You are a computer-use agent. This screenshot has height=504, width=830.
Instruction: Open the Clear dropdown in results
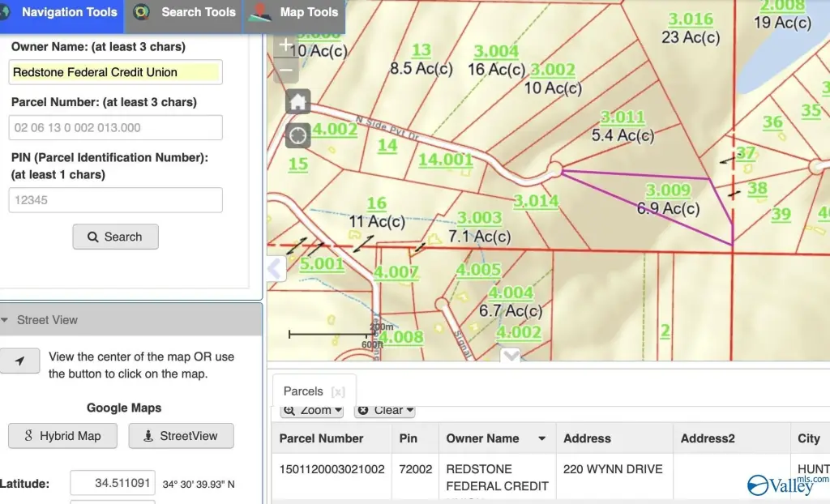[x=385, y=410]
